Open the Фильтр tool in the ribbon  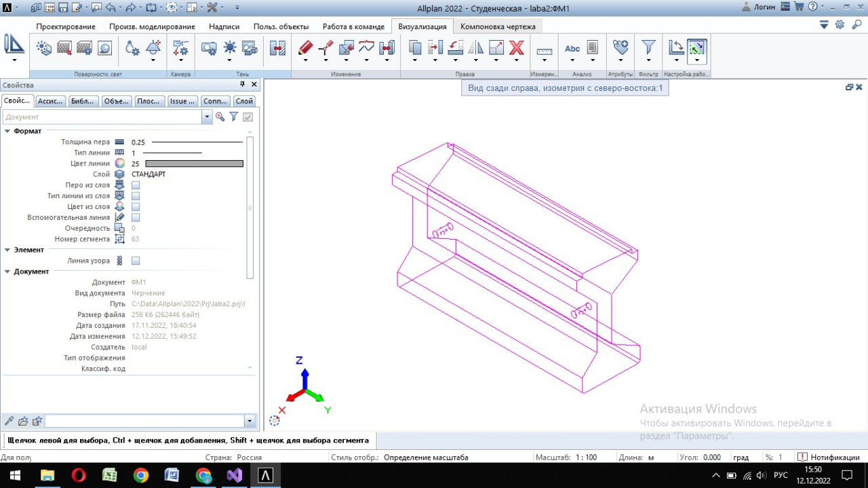pyautogui.click(x=648, y=48)
